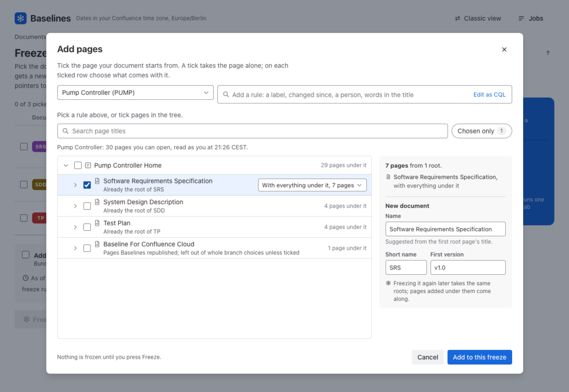Image resolution: width=569 pixels, height=392 pixels.
Task: Click the document Name field
Action: [445, 229]
